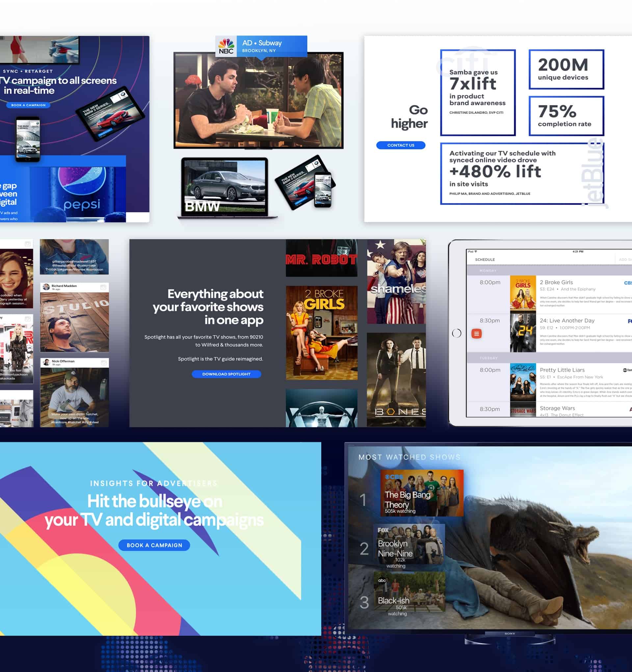
Task: Select the Brooklyn Nine-Nine most-watched tile
Action: point(409,544)
